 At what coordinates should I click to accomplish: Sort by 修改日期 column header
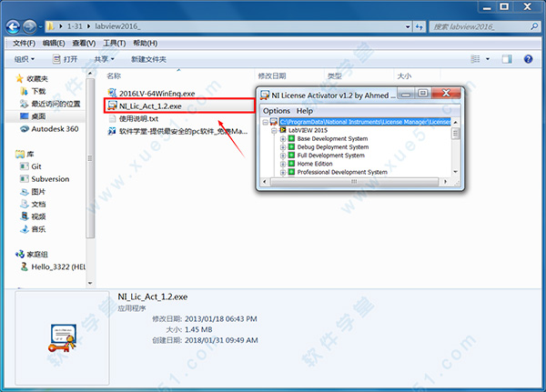pos(272,75)
